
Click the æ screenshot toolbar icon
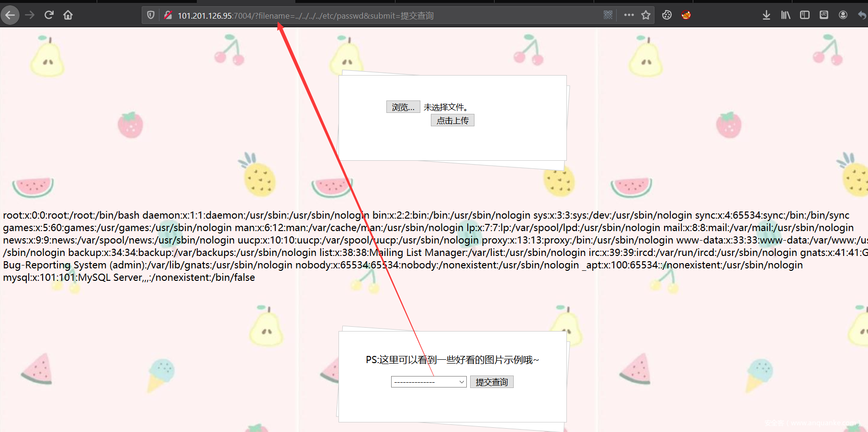[x=824, y=15]
